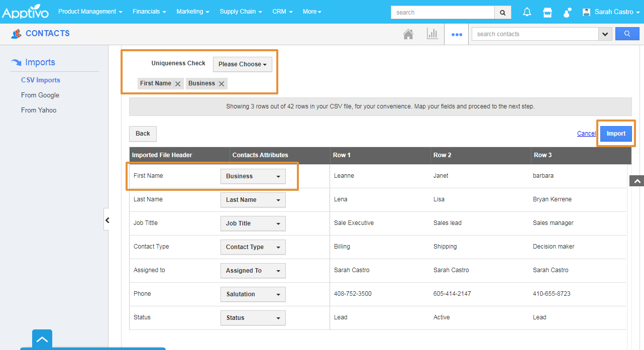Click the blue contacts search button
The width and height of the screenshot is (644, 350).
click(627, 34)
